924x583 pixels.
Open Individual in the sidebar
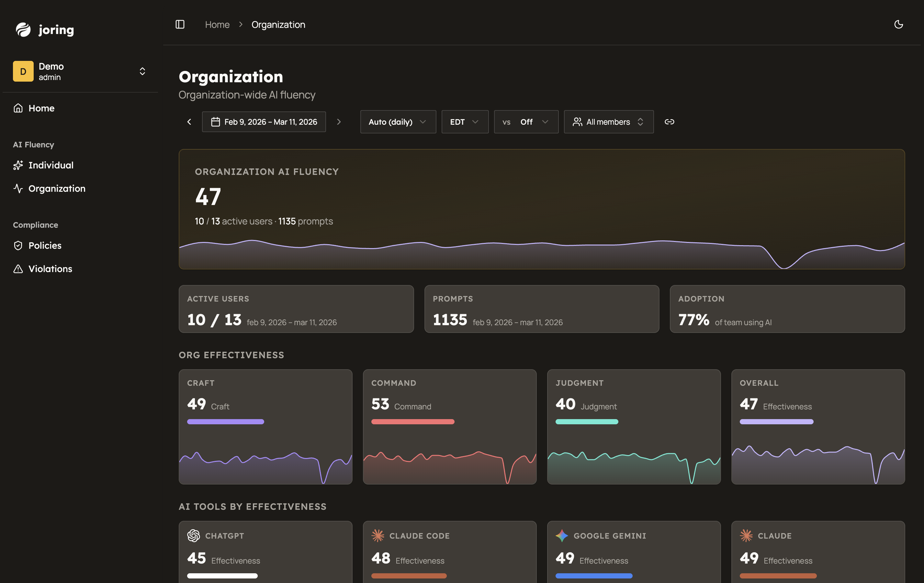click(x=51, y=165)
